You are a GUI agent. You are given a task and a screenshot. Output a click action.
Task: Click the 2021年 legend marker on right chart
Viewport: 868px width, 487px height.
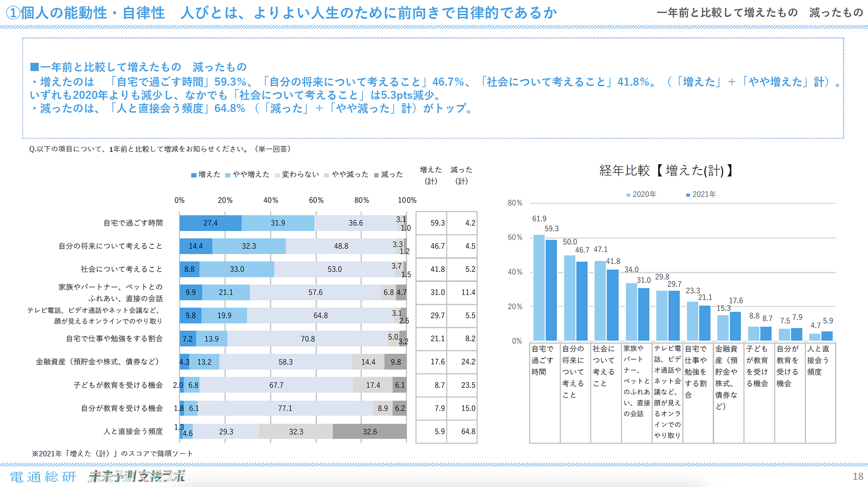pos(689,194)
